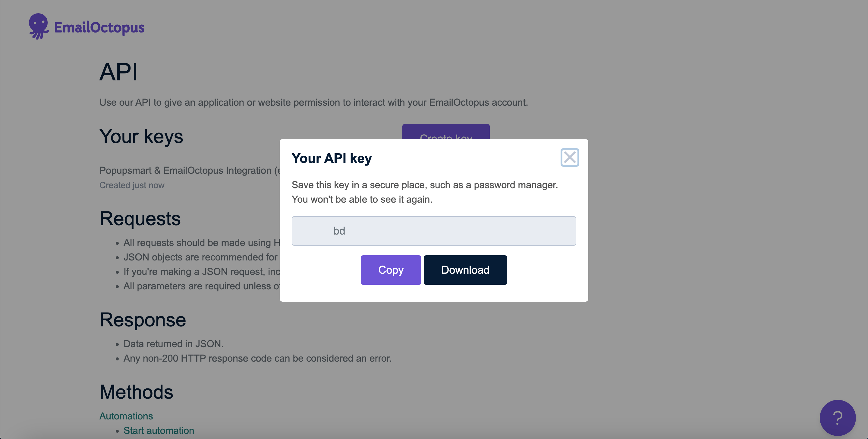Click the 'Created just now' timestamp
Viewport: 868px width, 439px height.
[132, 185]
